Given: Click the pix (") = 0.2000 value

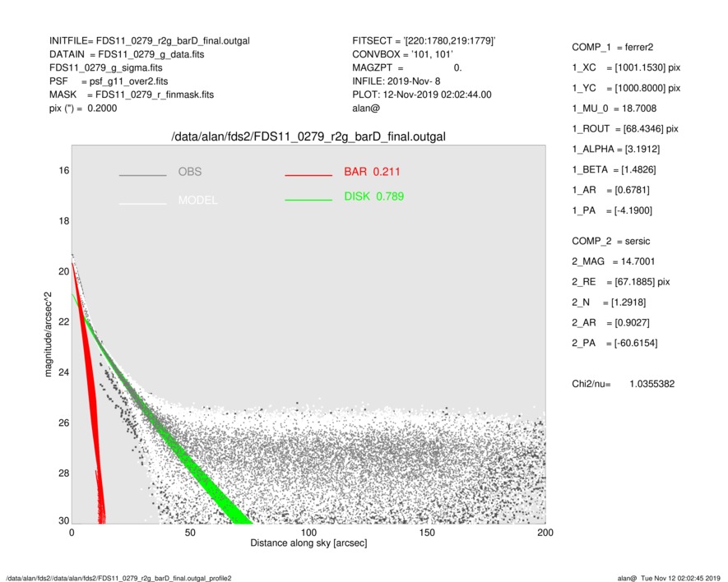Looking at the screenshot, I should [x=83, y=109].
